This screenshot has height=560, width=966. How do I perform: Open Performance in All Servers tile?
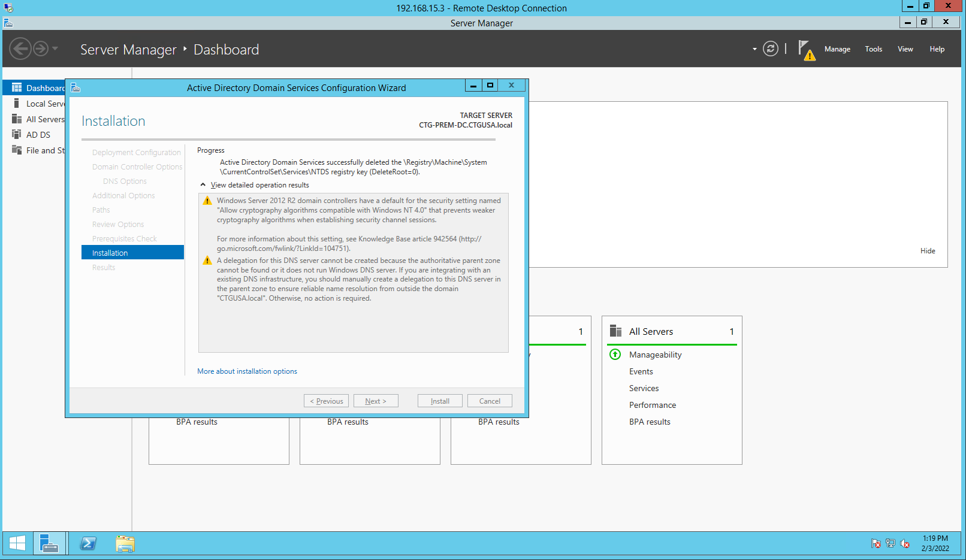[x=653, y=405]
